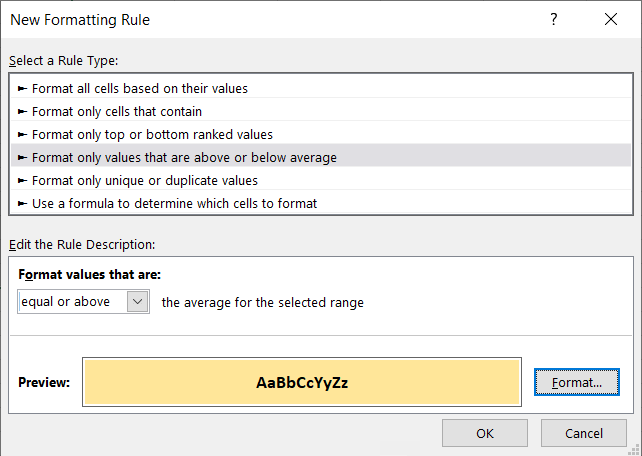The height and width of the screenshot is (456, 642).
Task: Cancel the new formatting rule
Action: click(584, 433)
